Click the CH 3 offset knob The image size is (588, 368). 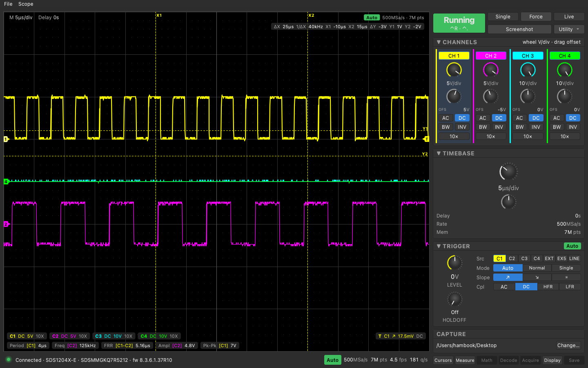click(528, 96)
